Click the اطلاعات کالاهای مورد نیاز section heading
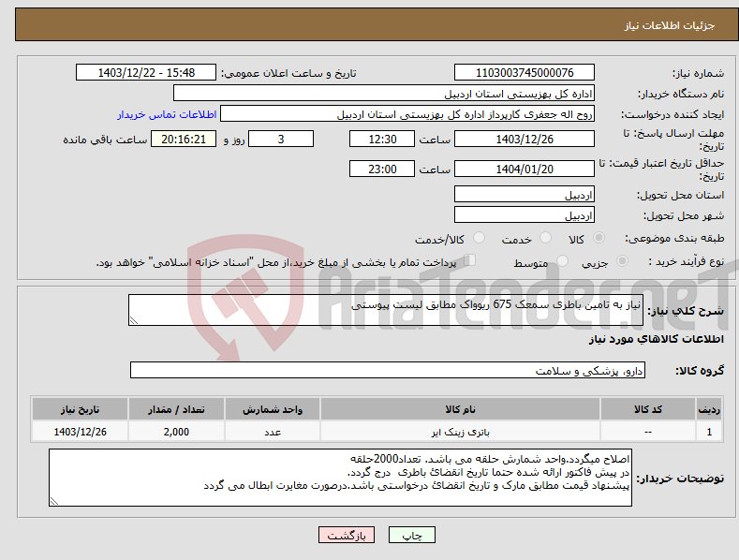The height and width of the screenshot is (560, 739). point(656,339)
